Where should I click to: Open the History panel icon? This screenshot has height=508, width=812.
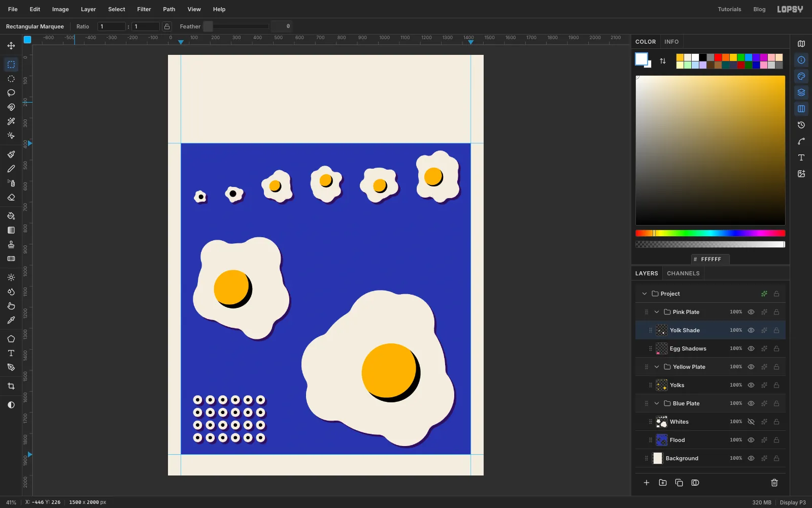coord(801,125)
